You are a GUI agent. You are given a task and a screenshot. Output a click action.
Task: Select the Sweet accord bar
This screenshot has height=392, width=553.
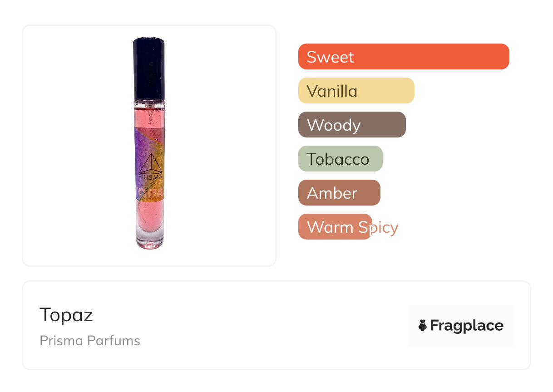point(404,57)
